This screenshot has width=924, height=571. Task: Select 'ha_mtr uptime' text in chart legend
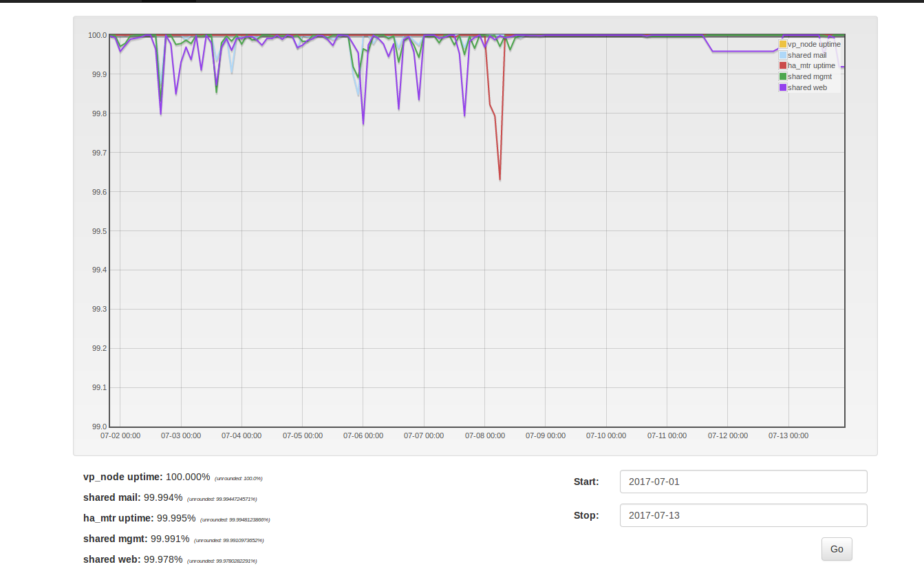coord(811,66)
